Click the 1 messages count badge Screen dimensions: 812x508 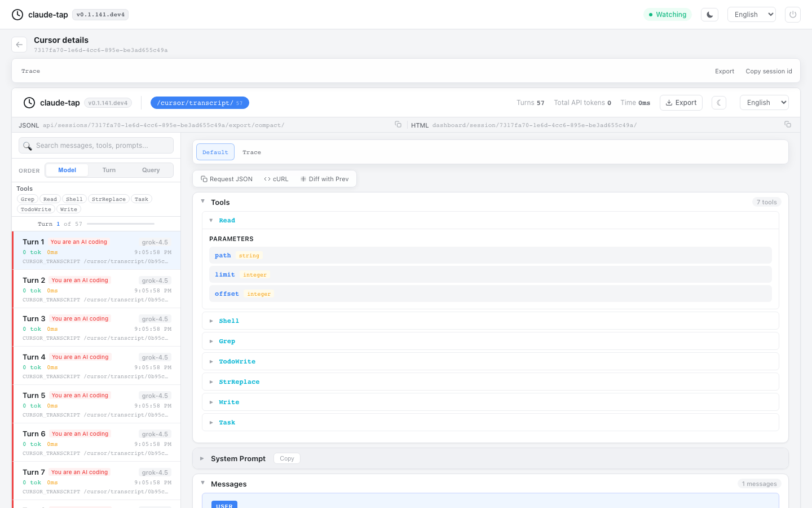[759, 484]
